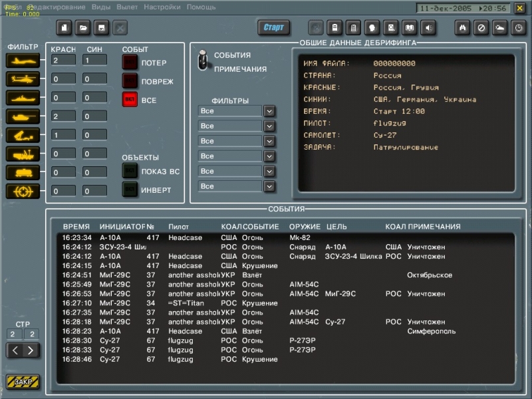The image size is (532, 399).
Task: Open the Редактирование menu
Action: 57,7
